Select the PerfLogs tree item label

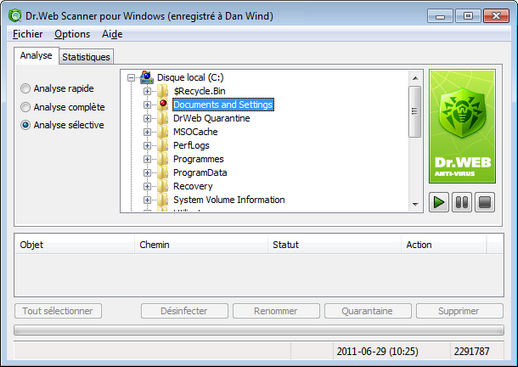[x=191, y=146]
